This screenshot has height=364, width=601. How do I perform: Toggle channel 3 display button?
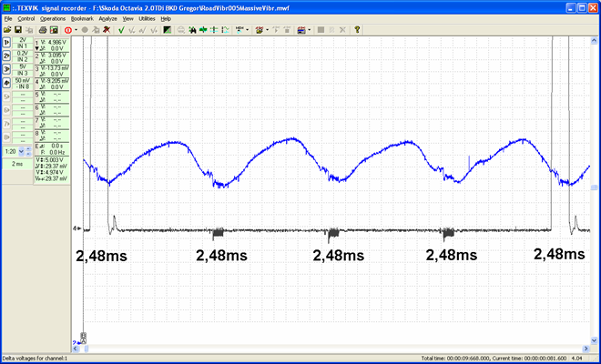[6, 69]
